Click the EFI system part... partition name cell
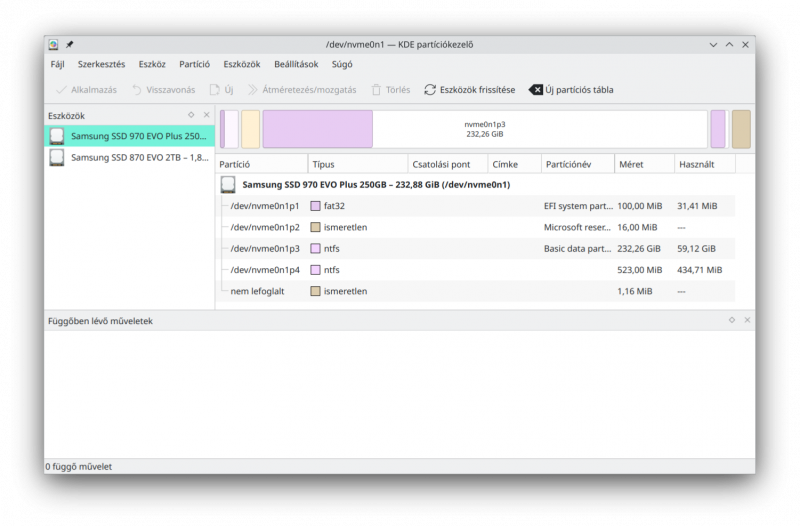 [x=578, y=206]
